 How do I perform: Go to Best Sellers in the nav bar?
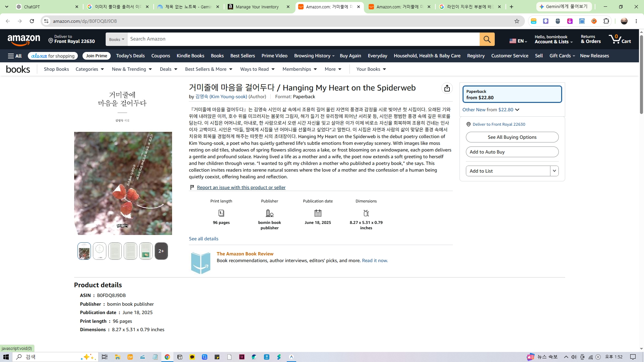[x=243, y=56]
